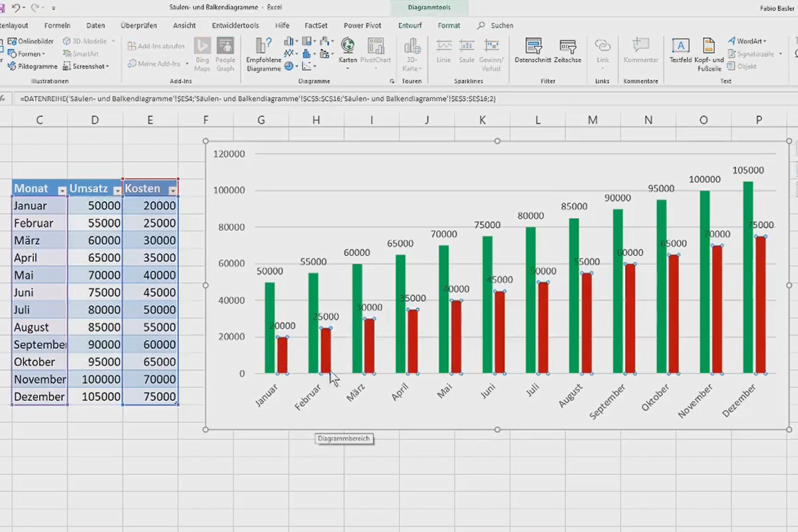Open Kopf- und Fußzeile
The height and width of the screenshot is (532, 798).
708,53
